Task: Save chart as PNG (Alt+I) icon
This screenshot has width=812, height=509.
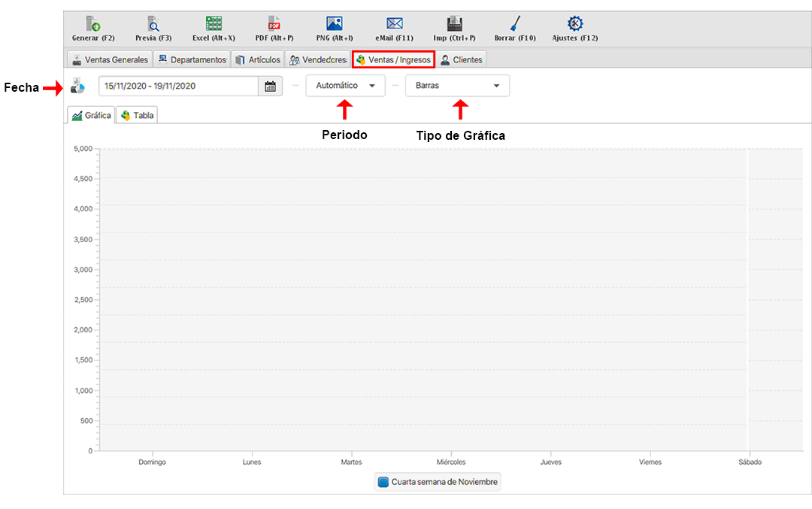Action: 335,24
